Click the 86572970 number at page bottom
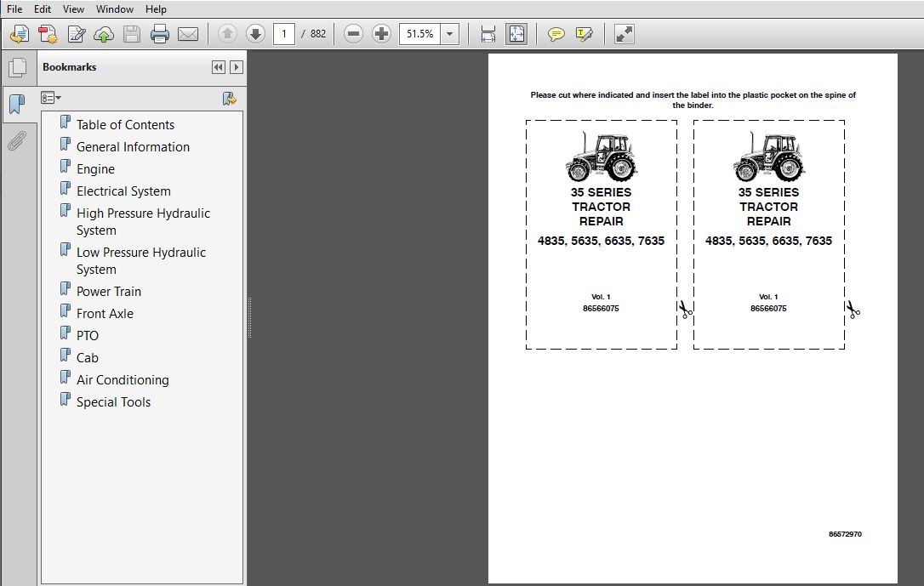 point(845,534)
